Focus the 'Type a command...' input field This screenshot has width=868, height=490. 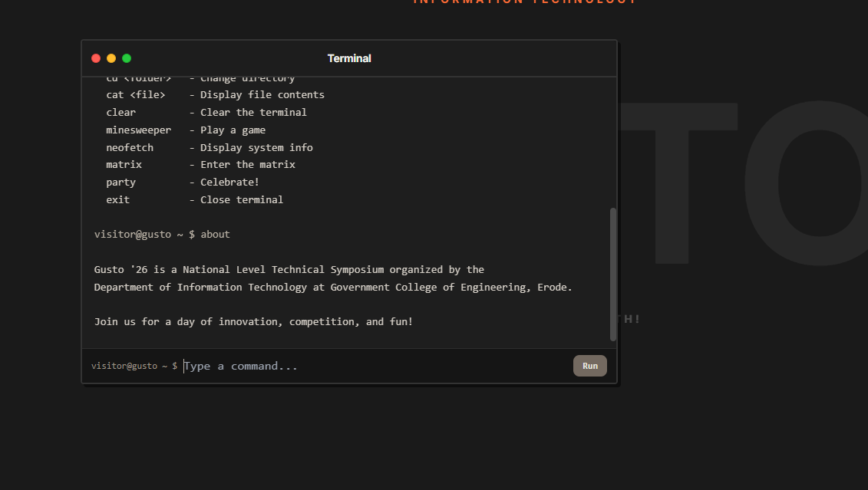[375, 366]
